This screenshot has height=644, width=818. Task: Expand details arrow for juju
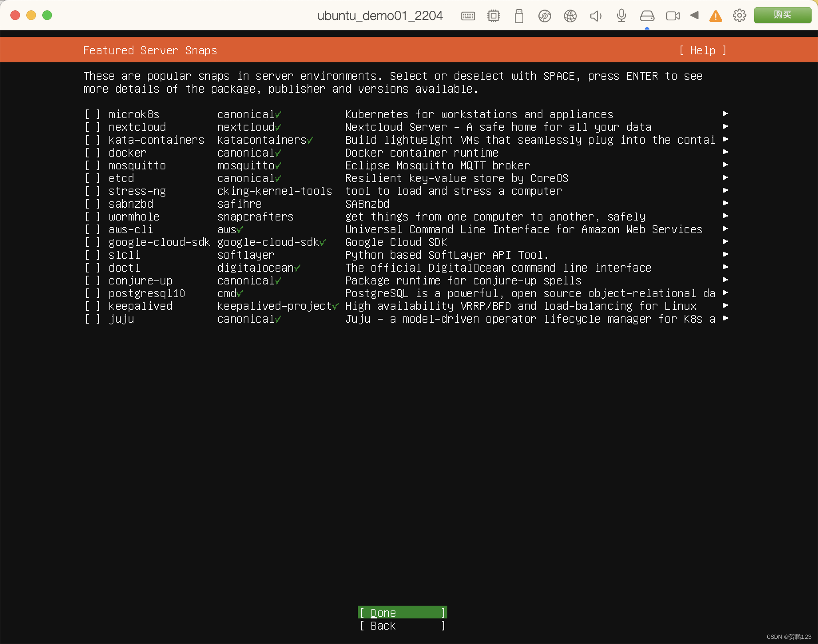[725, 318]
